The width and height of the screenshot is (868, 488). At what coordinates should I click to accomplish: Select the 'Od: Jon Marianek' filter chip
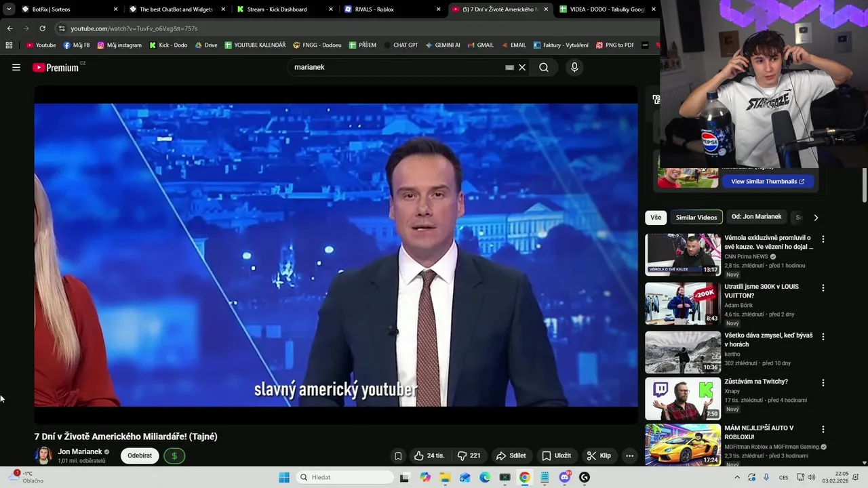[757, 217]
